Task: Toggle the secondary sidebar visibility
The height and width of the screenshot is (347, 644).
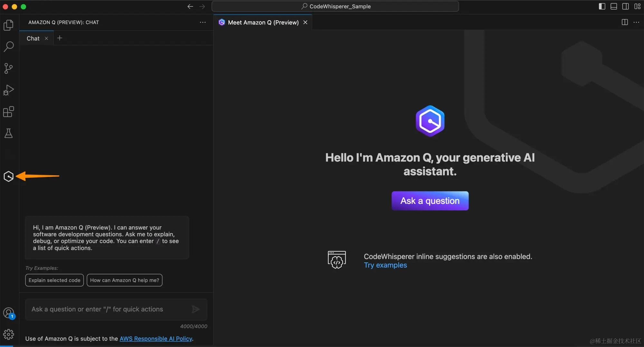Action: pyautogui.click(x=626, y=6)
